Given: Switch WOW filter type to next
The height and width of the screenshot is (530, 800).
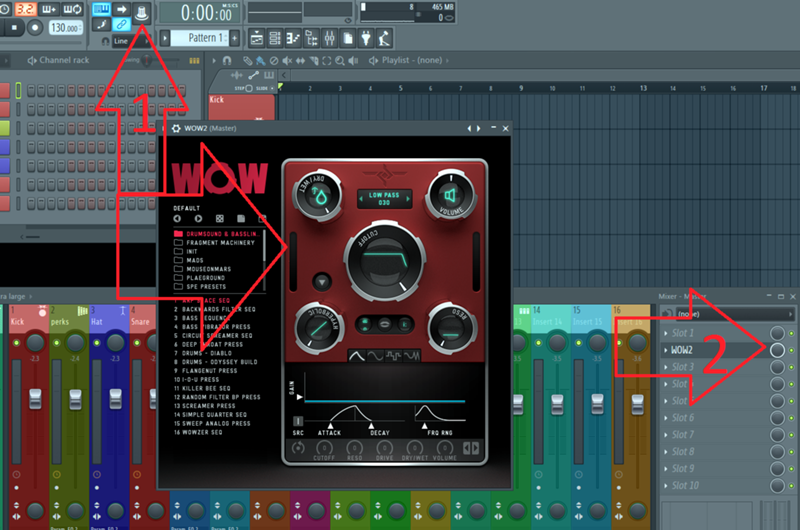Looking at the screenshot, I should (x=408, y=198).
